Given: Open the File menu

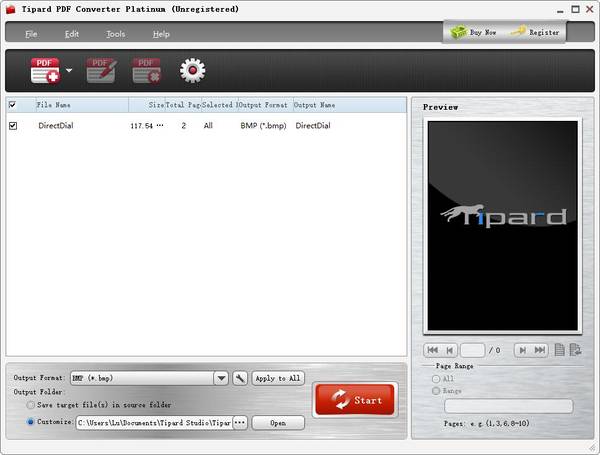Looking at the screenshot, I should click(x=31, y=34).
